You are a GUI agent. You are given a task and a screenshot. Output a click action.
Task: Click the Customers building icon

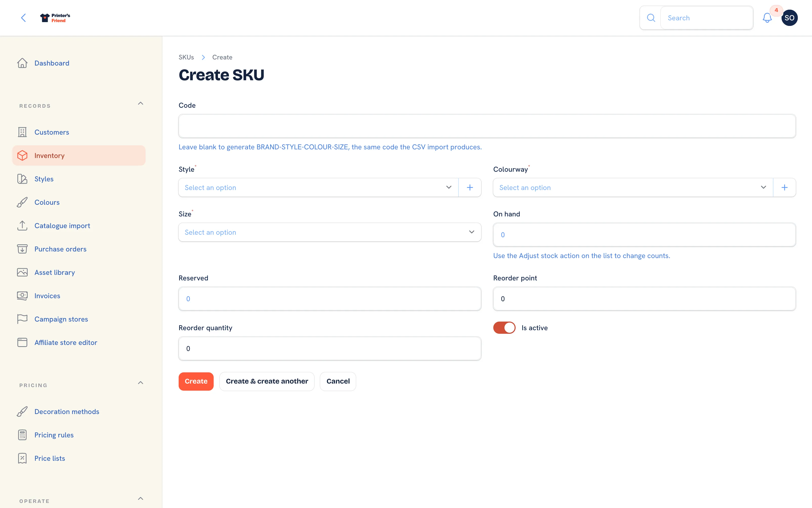point(22,132)
